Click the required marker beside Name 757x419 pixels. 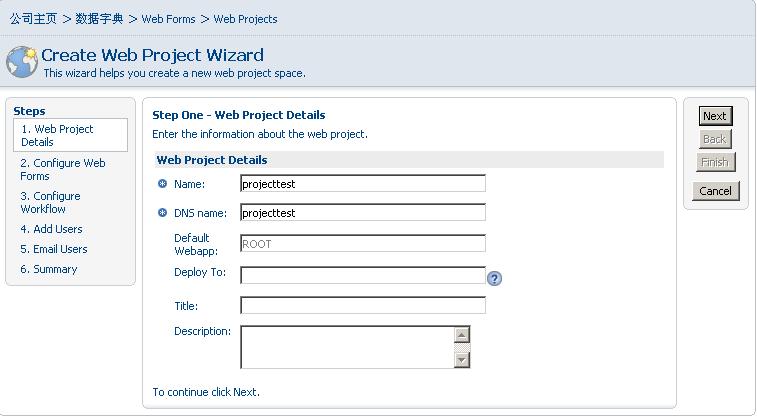click(163, 183)
